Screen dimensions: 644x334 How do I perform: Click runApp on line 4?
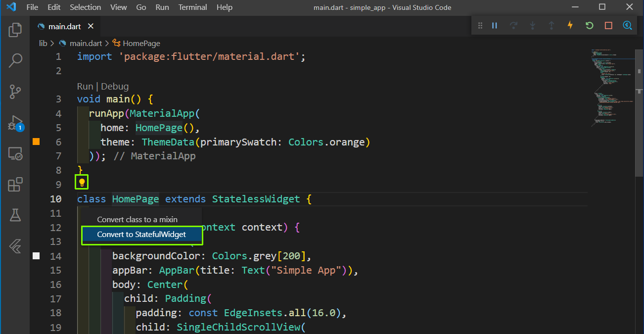click(x=106, y=113)
